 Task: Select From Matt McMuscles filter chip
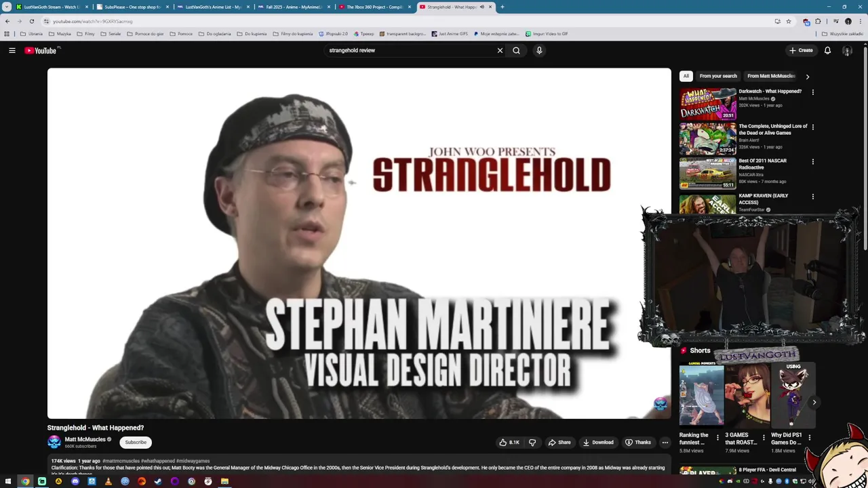771,76
